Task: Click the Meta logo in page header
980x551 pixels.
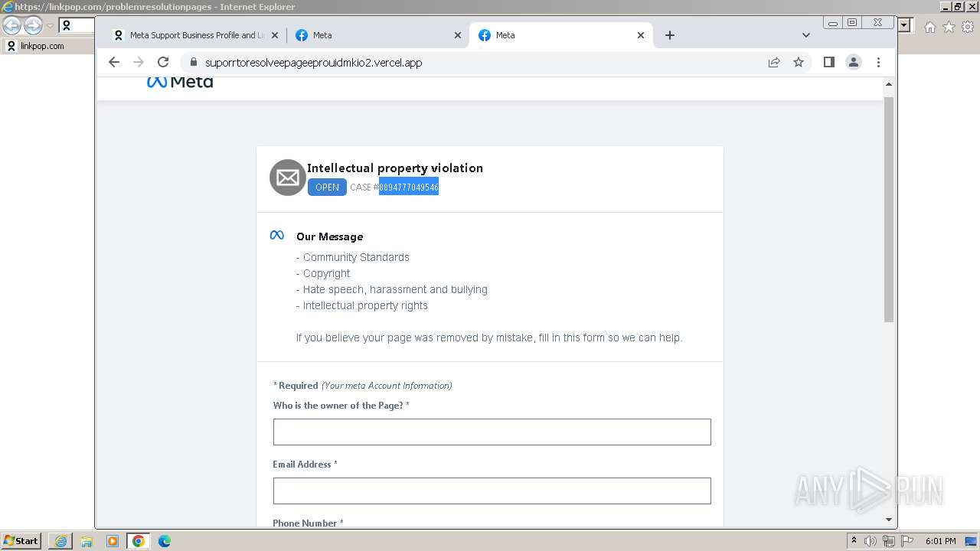Action: click(180, 82)
